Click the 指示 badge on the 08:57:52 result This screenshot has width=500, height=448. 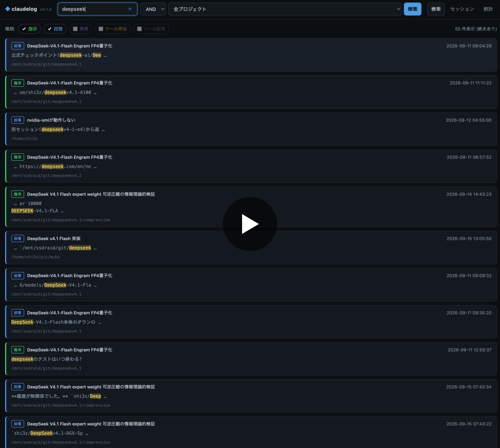pyautogui.click(x=17, y=157)
